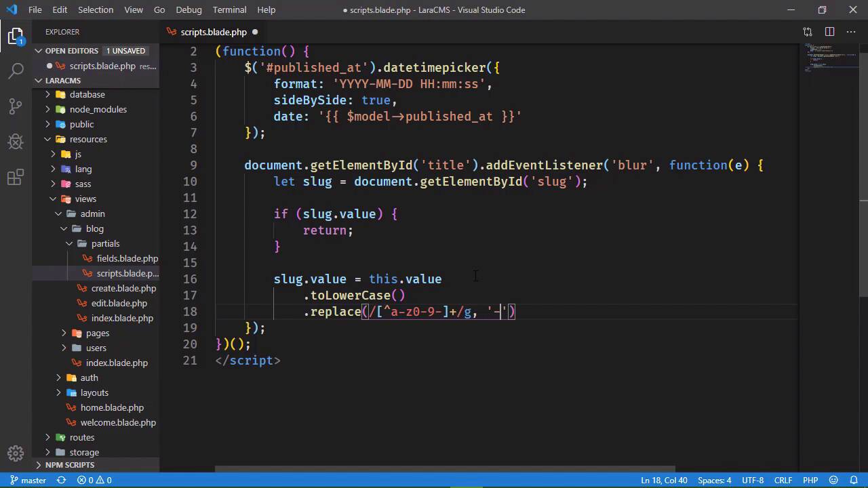Image resolution: width=868 pixels, height=488 pixels.
Task: Click the notifications bell in status bar
Action: point(854,480)
